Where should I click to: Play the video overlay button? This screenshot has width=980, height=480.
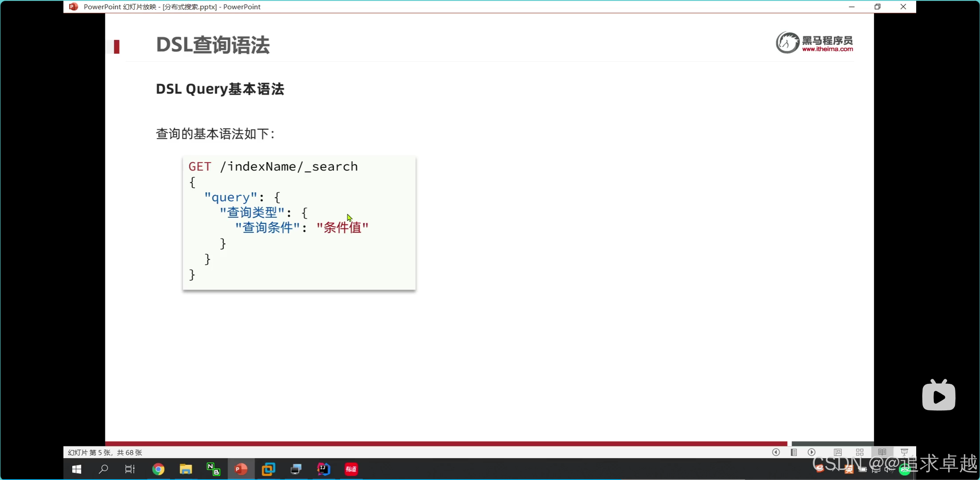tap(938, 397)
